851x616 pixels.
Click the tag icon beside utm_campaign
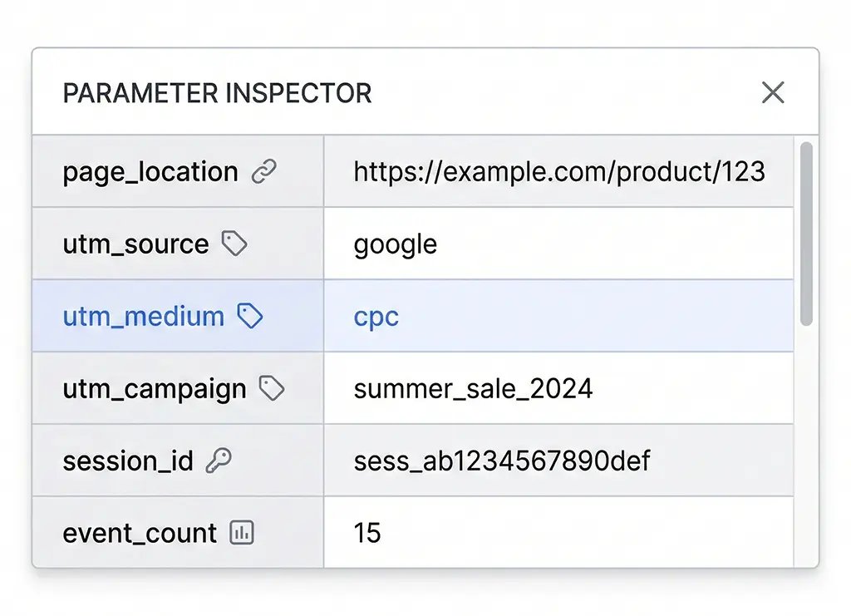(274, 387)
